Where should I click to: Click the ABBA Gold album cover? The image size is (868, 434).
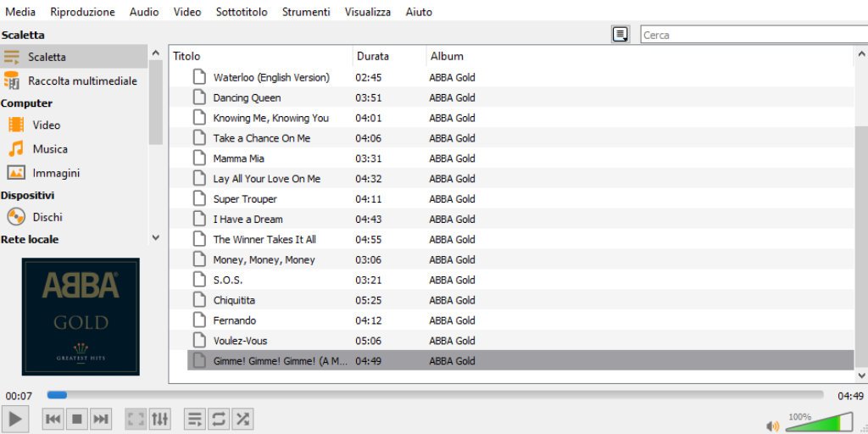(81, 317)
